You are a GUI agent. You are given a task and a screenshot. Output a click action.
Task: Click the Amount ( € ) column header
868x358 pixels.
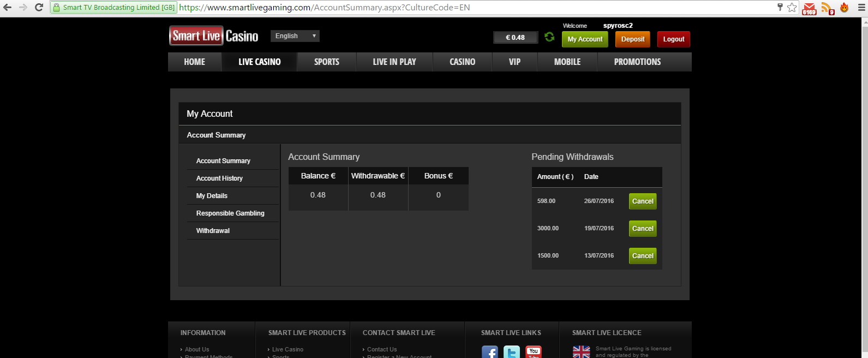pos(555,177)
